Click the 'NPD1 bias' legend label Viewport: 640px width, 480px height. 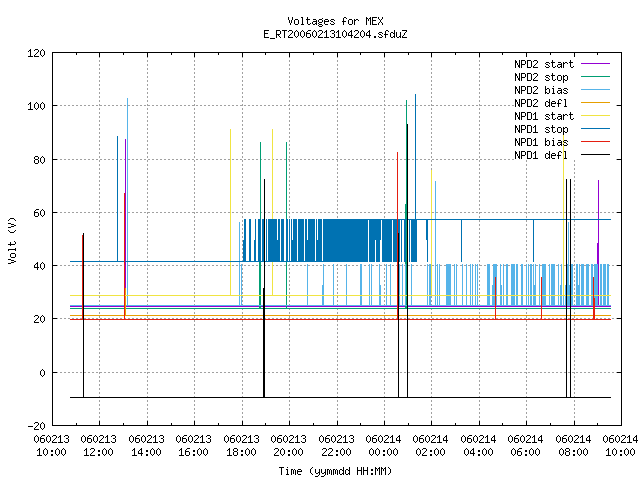pyautogui.click(x=541, y=142)
